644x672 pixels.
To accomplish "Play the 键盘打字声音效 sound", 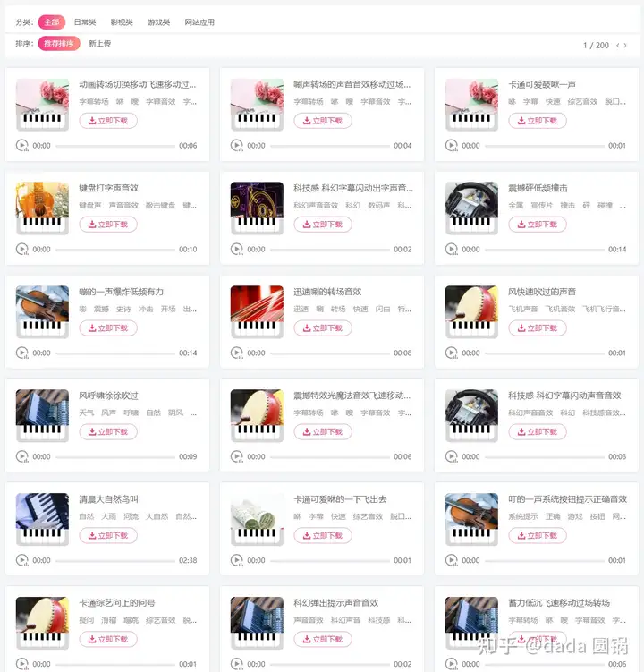I will [x=21, y=249].
